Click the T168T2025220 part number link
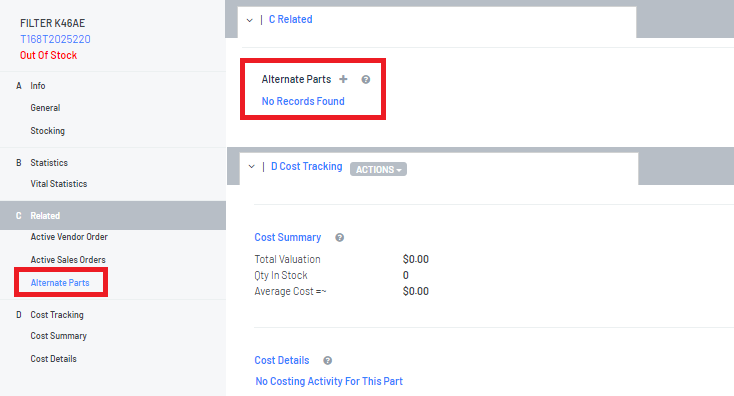Image resolution: width=734 pixels, height=396 pixels. point(55,39)
